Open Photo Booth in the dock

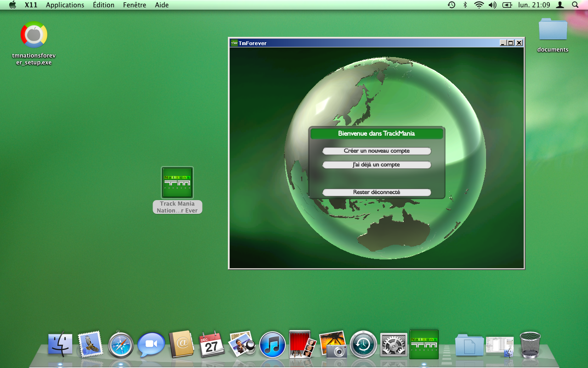pyautogui.click(x=303, y=344)
